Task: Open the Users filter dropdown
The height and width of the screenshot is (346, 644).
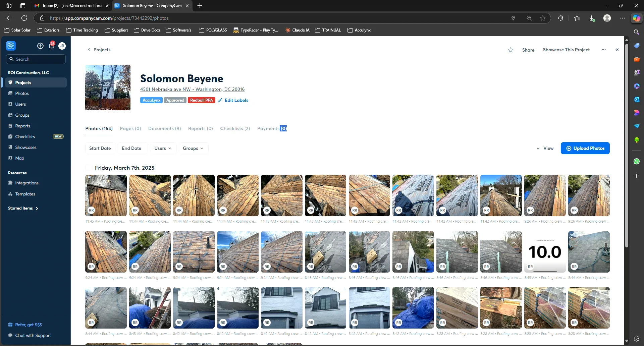Action: pos(163,148)
